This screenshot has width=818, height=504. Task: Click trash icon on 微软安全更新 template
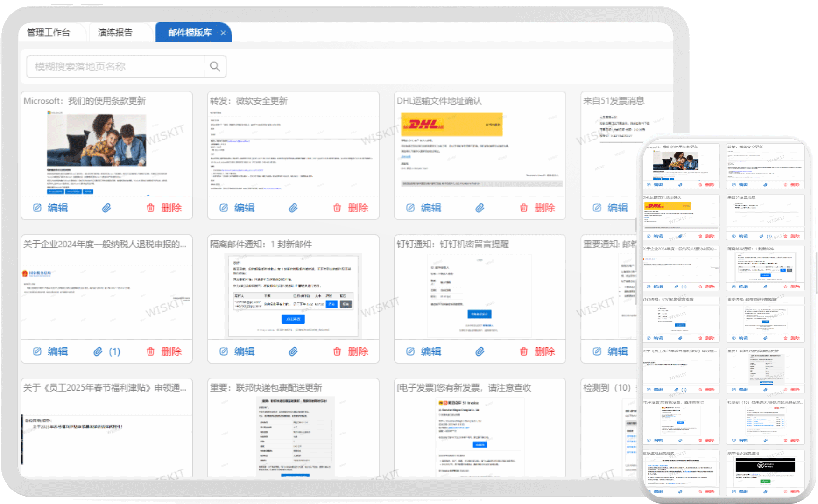tap(337, 208)
